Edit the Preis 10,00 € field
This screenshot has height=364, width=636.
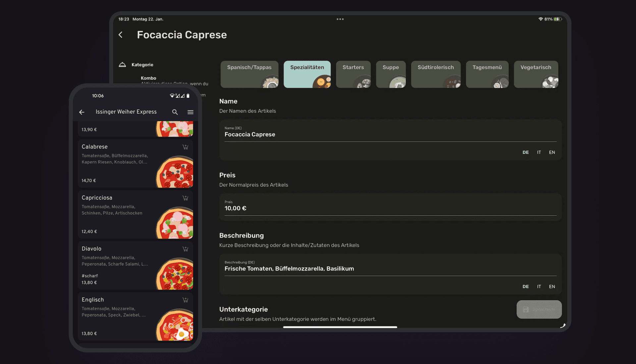tap(390, 208)
